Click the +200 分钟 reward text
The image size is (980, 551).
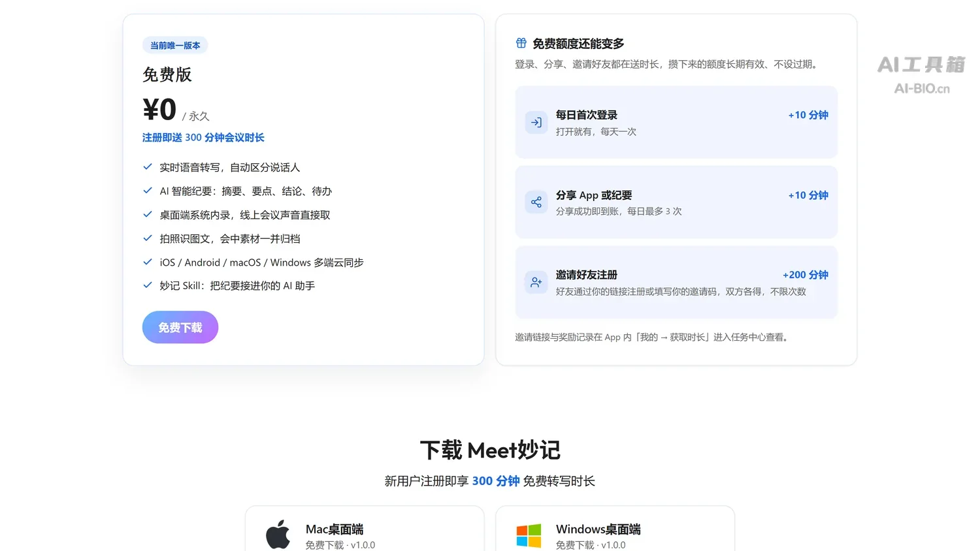[806, 275]
